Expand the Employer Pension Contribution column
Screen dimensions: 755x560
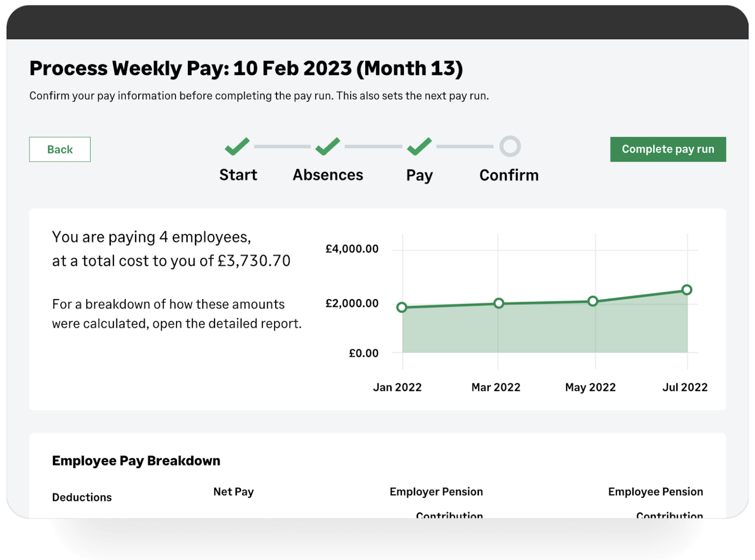click(x=436, y=500)
